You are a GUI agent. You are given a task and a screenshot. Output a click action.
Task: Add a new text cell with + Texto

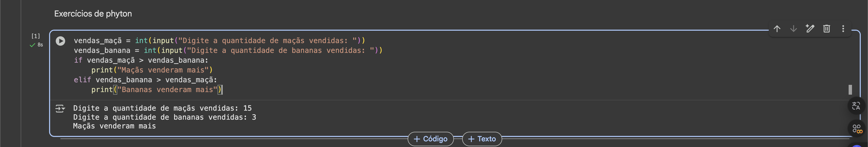click(482, 139)
